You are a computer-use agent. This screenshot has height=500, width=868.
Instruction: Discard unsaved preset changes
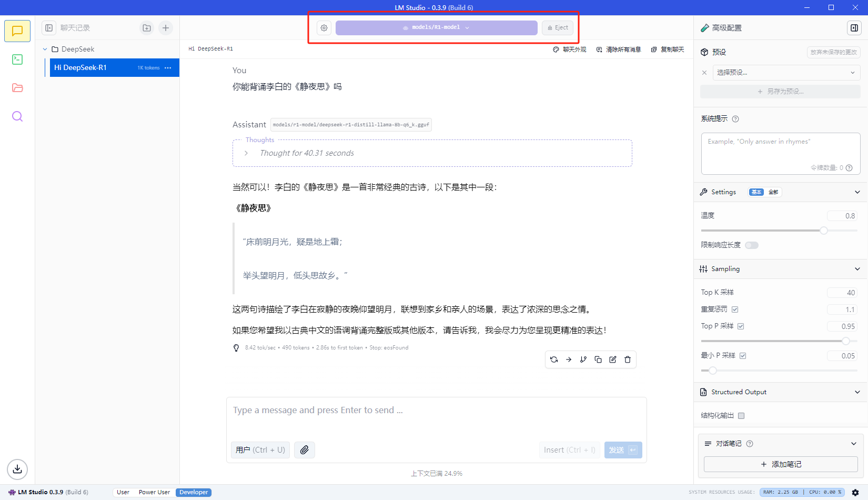pos(834,52)
